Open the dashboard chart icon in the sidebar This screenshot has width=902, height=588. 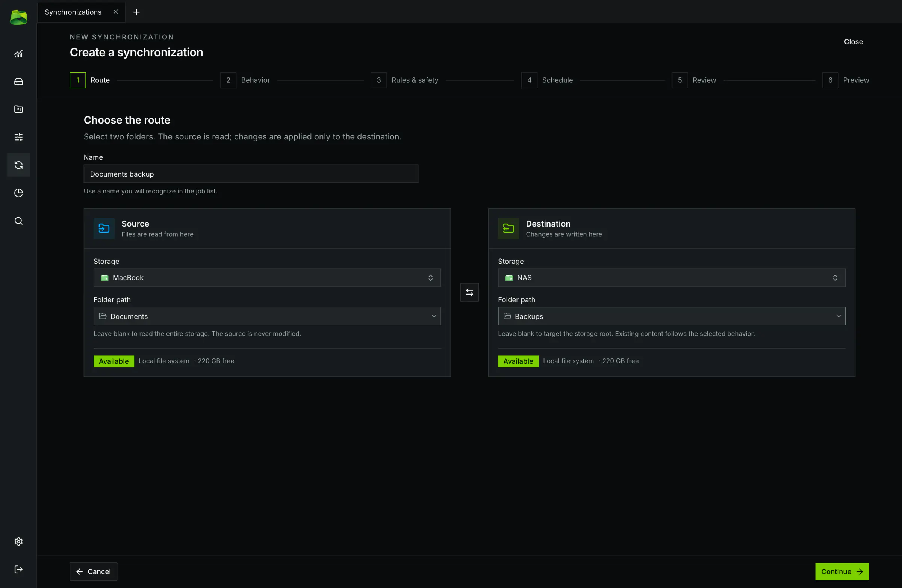(x=18, y=54)
